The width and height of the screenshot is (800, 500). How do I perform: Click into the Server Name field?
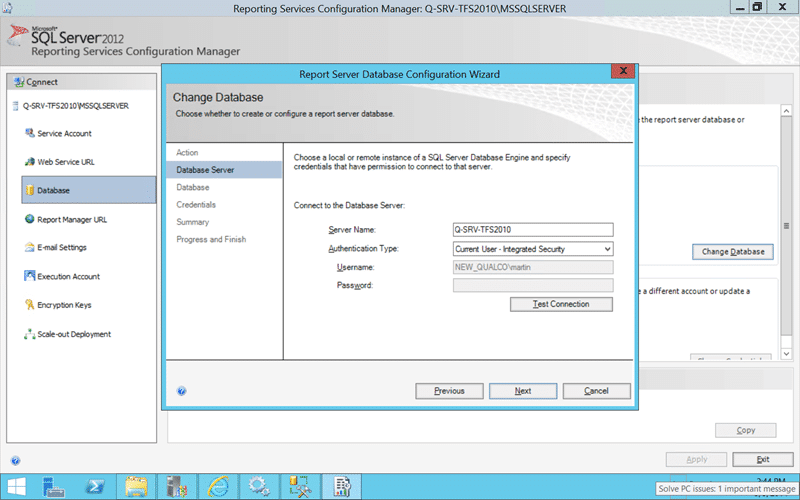533,230
